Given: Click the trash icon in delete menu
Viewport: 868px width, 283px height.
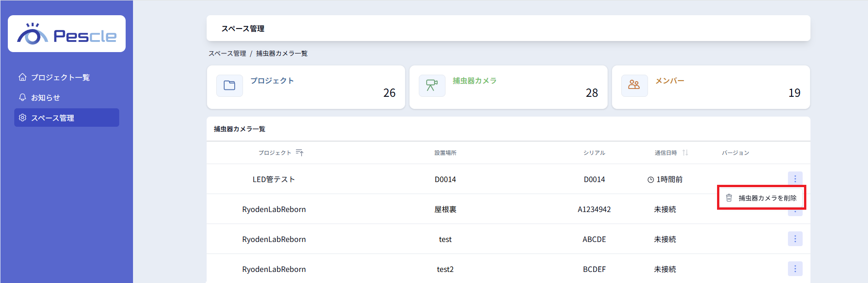Looking at the screenshot, I should point(729,198).
